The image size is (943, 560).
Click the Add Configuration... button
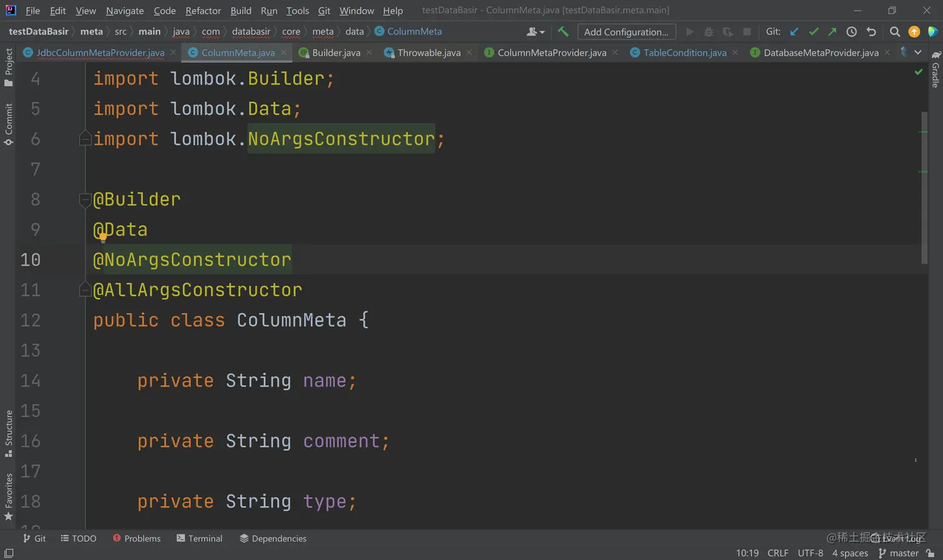click(x=626, y=32)
